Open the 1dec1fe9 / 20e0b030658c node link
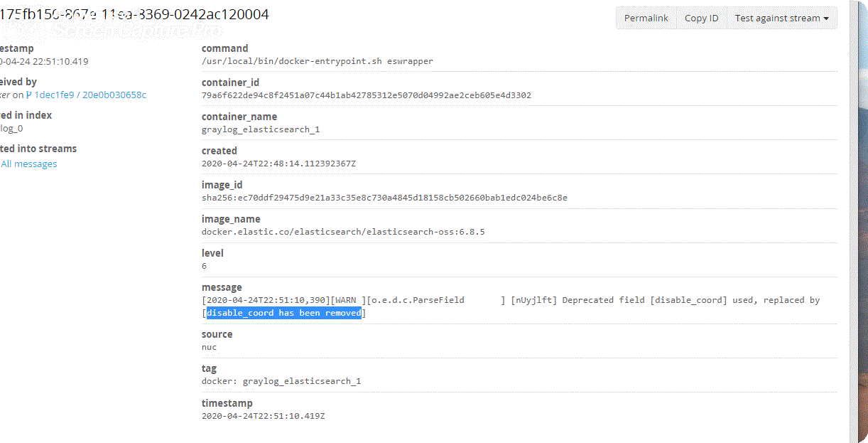 [90, 95]
